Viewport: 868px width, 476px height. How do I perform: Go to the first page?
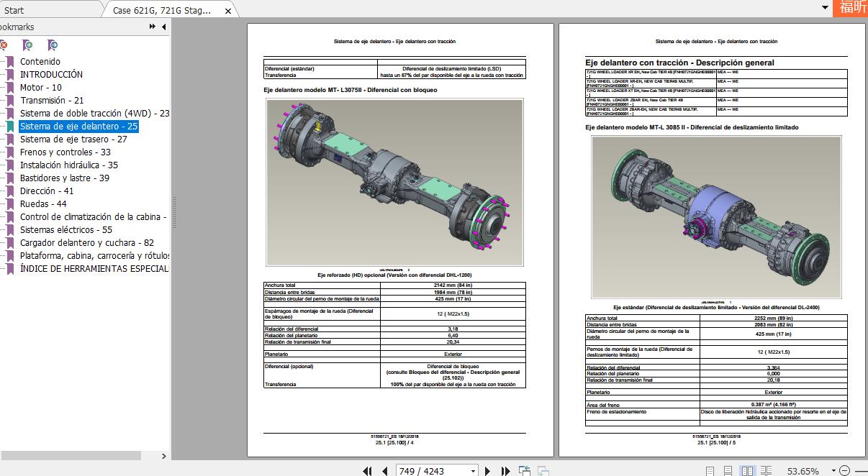(x=367, y=471)
